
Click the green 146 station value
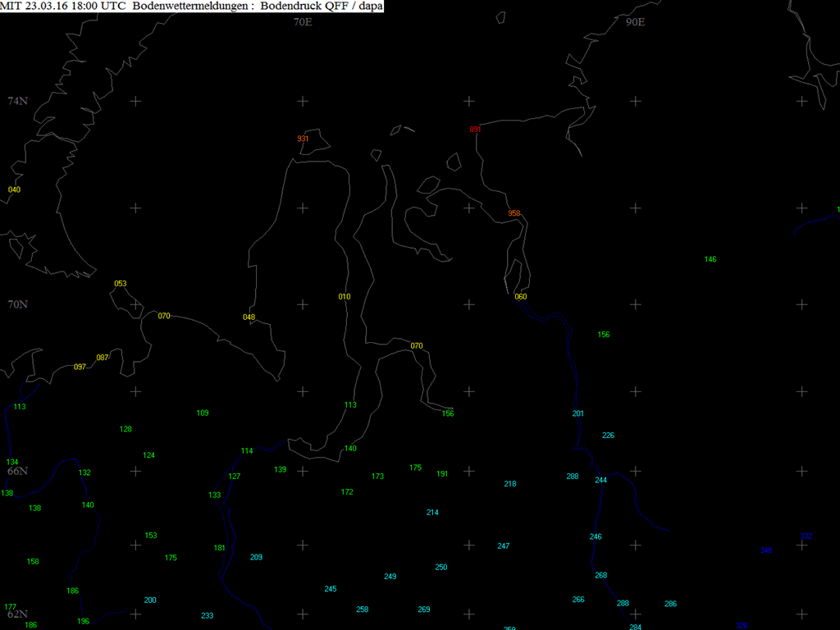[710, 260]
